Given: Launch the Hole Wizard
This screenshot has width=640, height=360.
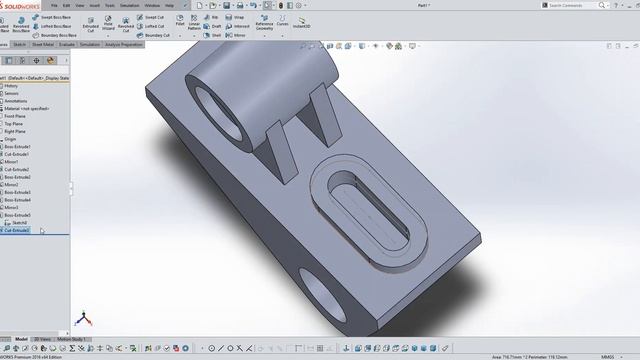Looking at the screenshot, I should pos(108,23).
